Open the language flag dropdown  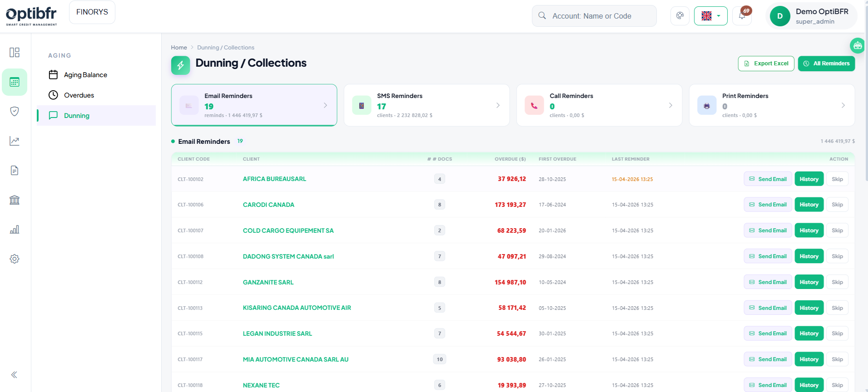point(710,16)
